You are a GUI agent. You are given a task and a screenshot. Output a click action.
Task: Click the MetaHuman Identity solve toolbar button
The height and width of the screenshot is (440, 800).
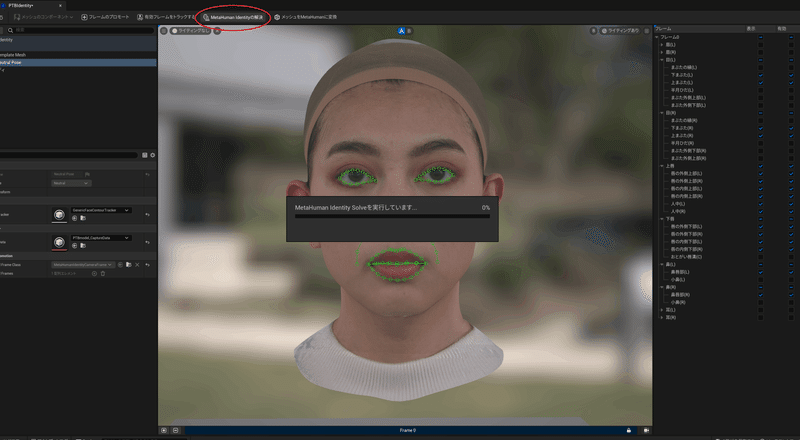click(233, 17)
